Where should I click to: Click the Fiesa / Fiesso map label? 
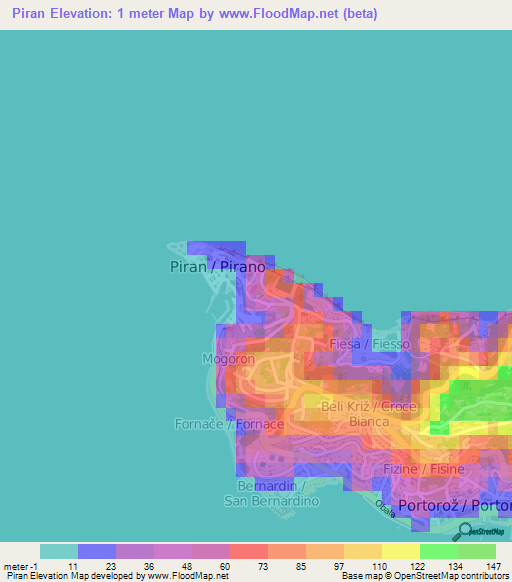(369, 344)
